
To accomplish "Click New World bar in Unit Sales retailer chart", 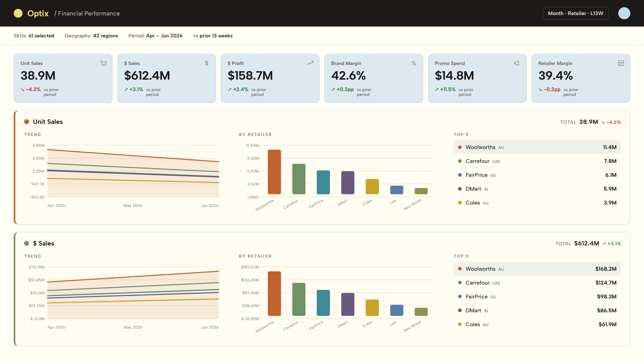I will click(x=421, y=191).
